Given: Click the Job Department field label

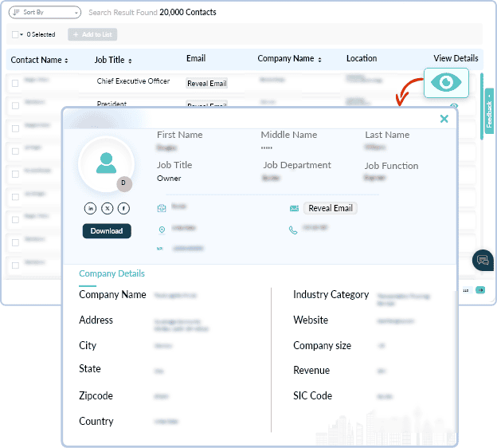Looking at the screenshot, I should (x=297, y=165).
